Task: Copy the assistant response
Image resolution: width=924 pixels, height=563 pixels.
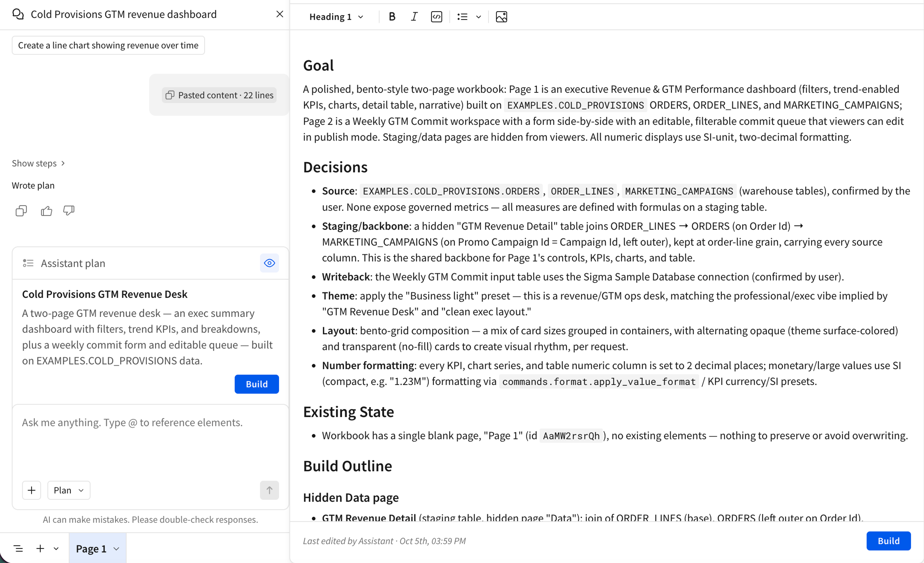Action: click(x=21, y=211)
